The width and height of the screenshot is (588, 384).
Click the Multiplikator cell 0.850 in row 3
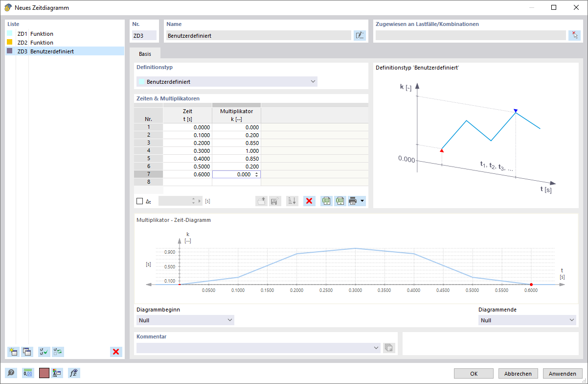(236, 143)
